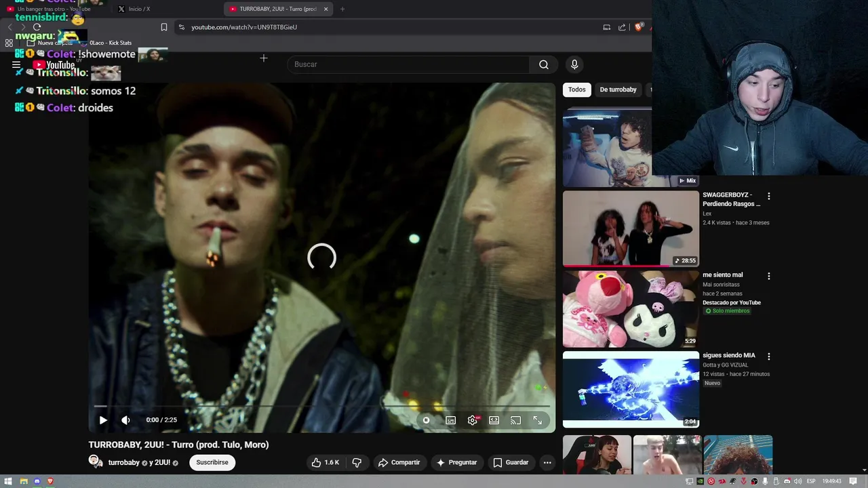Open options menu for me siento mal
Image resolution: width=868 pixels, height=488 pixels.
(768, 276)
